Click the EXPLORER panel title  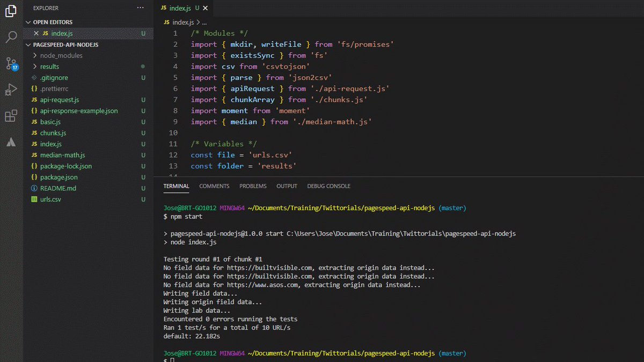click(x=46, y=8)
